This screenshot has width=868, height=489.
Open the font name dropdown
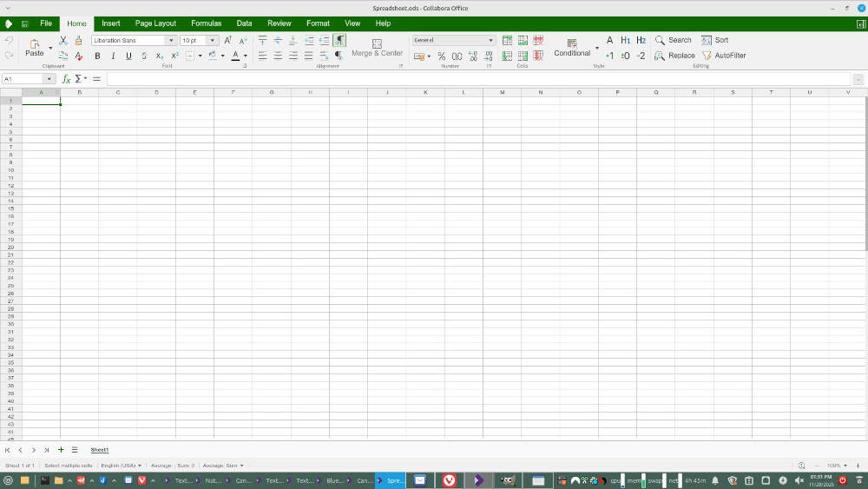[171, 41]
